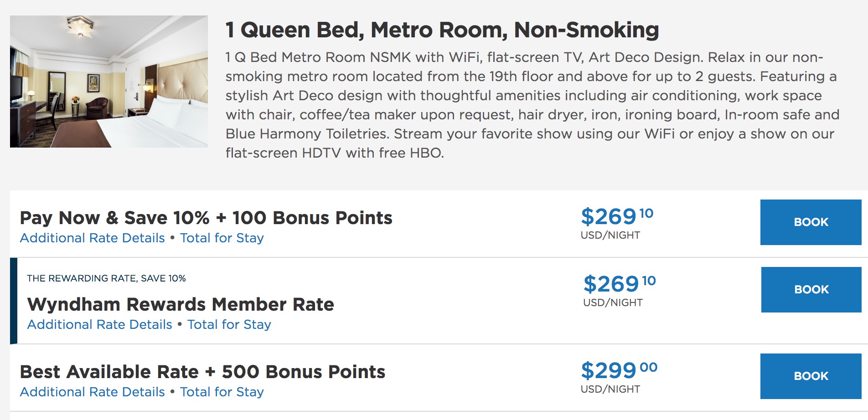Open Additional Rate Details for Pay Now rate

[92, 238]
